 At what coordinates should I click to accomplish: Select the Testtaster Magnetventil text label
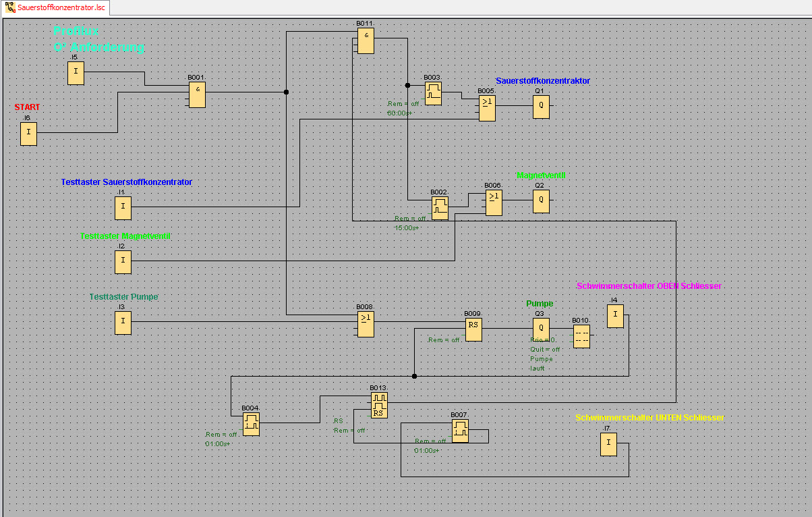point(125,236)
